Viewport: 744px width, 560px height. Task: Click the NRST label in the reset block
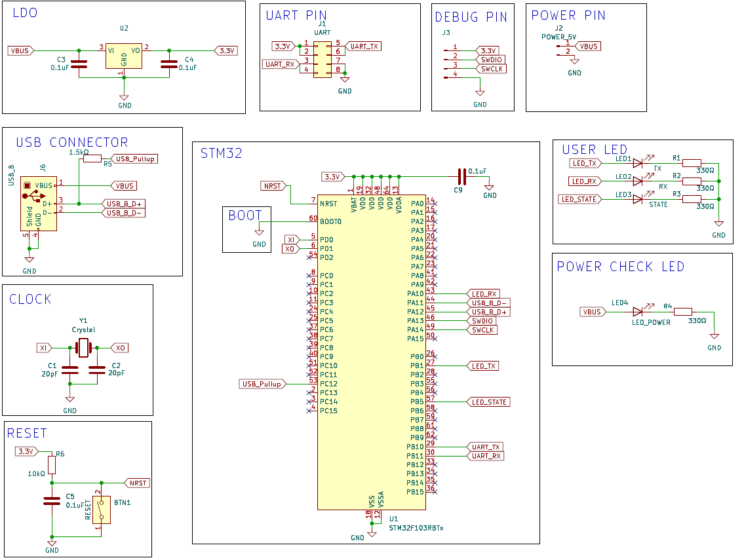point(137,483)
